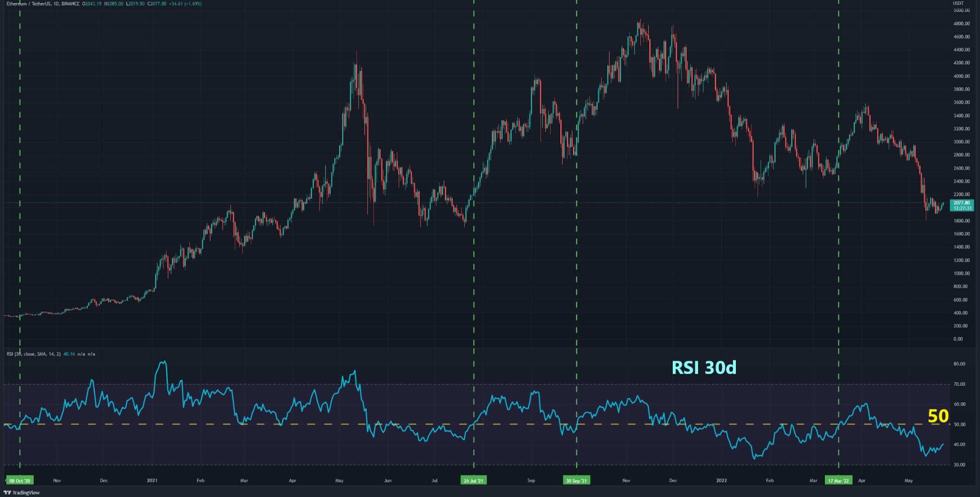
Task: Click the 30.00 level on RSI axis
Action: point(960,465)
